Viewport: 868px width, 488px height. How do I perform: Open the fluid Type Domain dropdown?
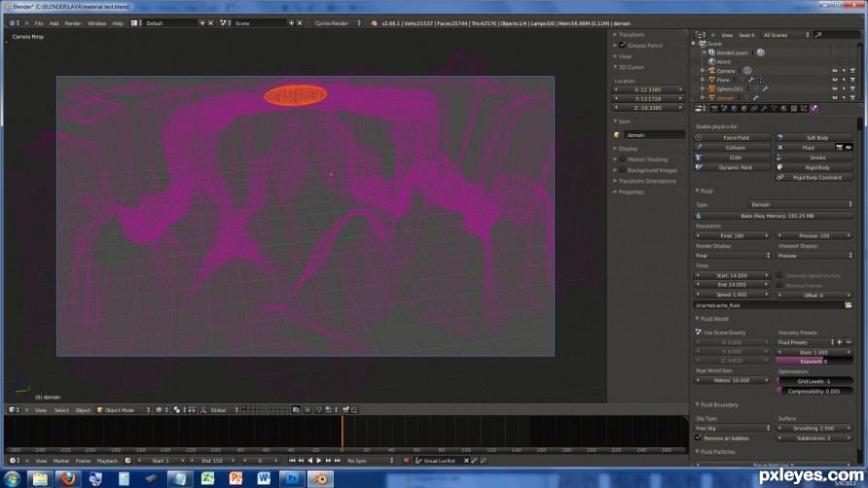(801, 205)
